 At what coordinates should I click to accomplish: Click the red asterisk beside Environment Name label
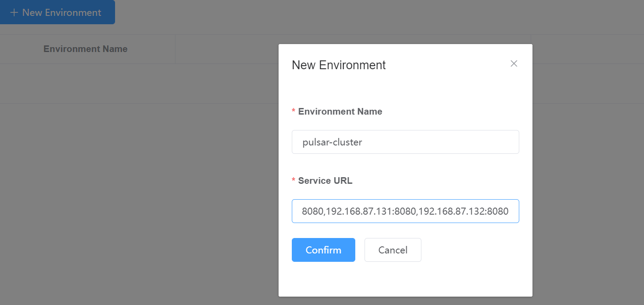click(x=294, y=112)
